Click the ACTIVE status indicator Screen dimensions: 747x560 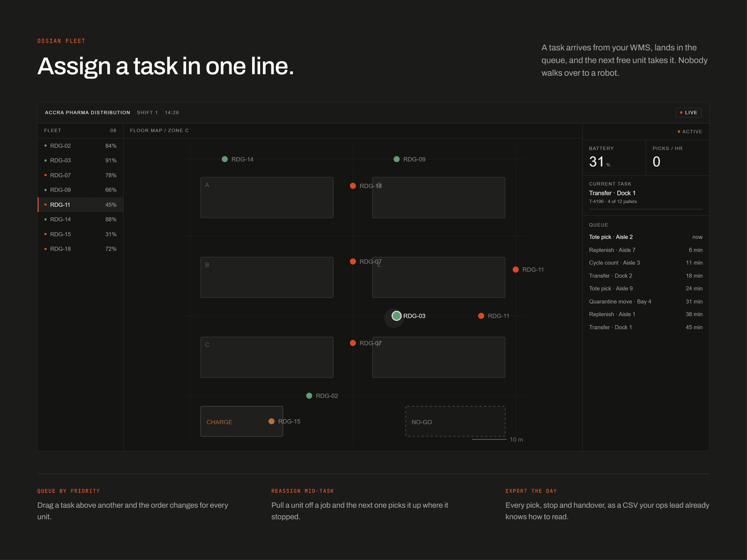point(690,132)
